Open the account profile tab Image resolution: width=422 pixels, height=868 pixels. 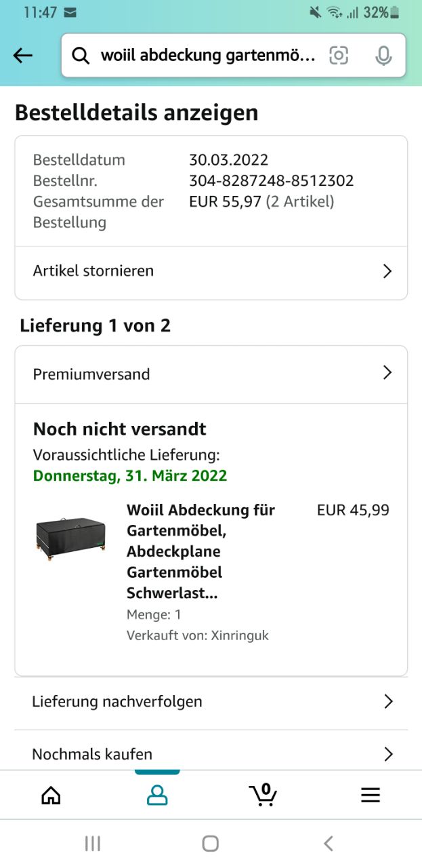click(157, 795)
